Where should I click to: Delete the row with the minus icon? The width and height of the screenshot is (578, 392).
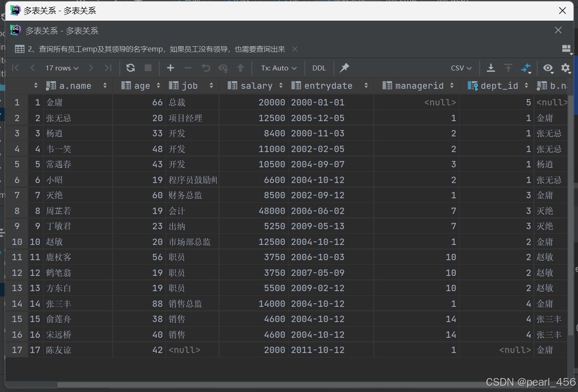(x=188, y=68)
